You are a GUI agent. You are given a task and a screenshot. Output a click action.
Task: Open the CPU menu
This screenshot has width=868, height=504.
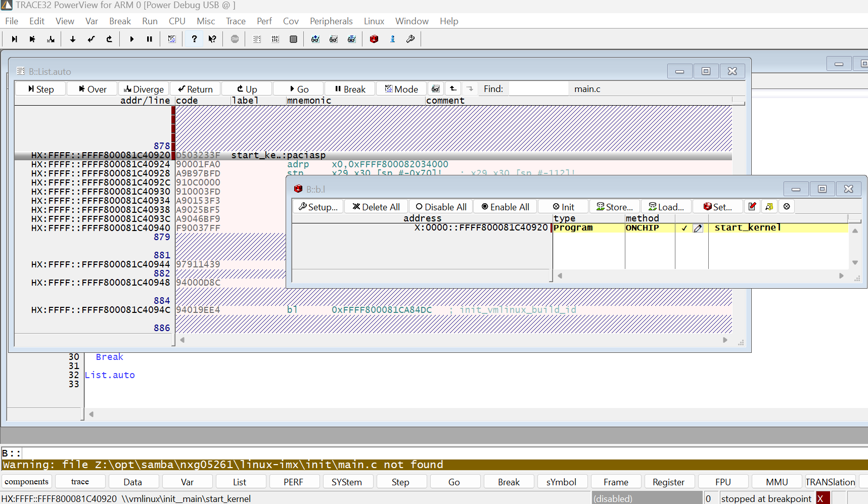click(x=177, y=21)
